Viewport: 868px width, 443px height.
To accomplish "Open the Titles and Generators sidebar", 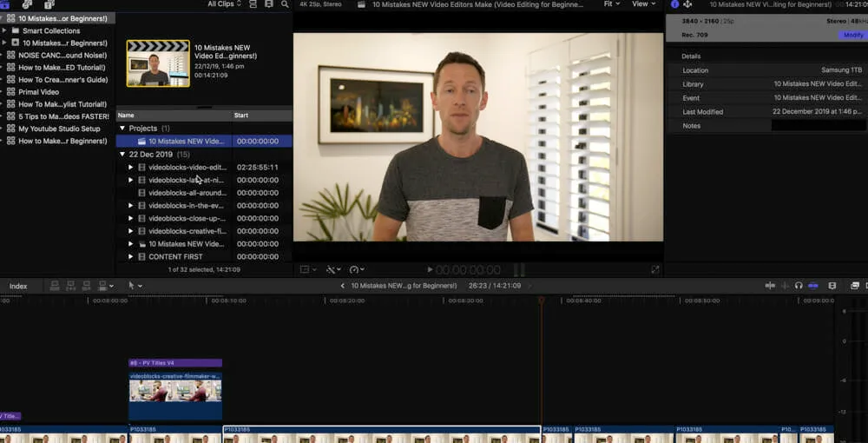I will coord(49,4).
